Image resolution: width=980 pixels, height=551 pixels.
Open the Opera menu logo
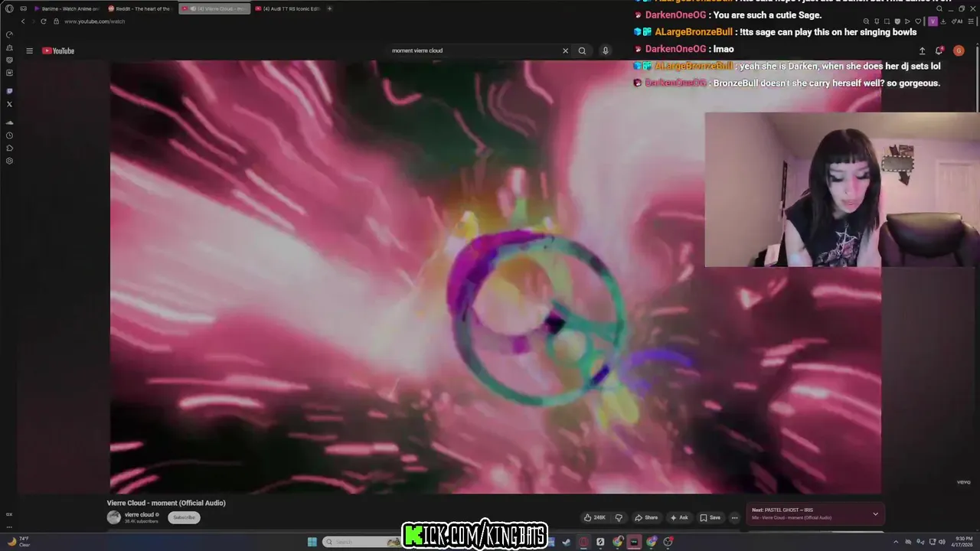click(x=9, y=8)
